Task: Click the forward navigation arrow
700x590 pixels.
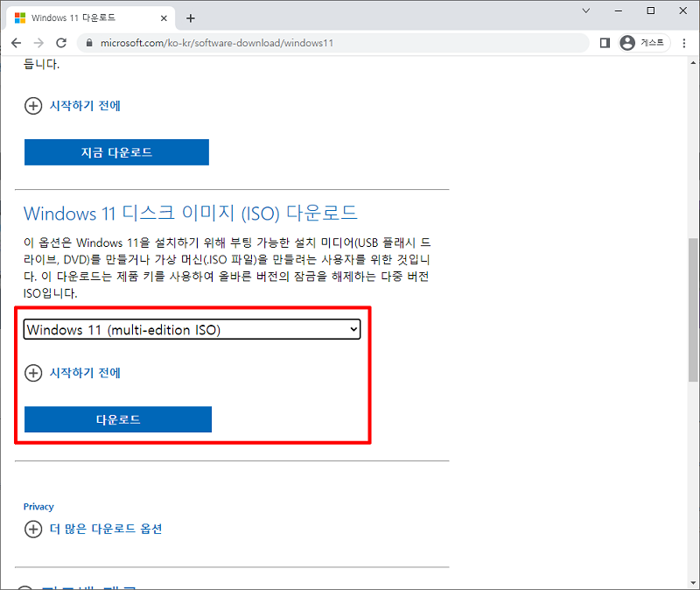Action: 38,42
